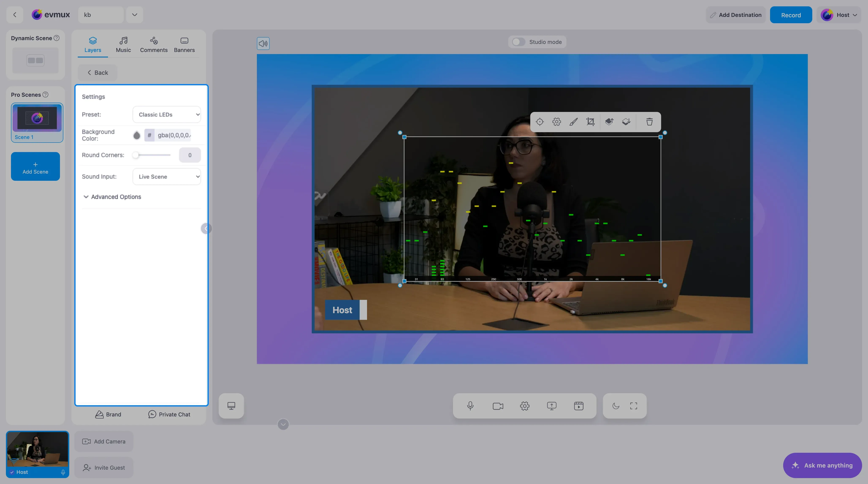Toggle the Host checkbox on camera tile
The image size is (868, 484).
(x=12, y=472)
